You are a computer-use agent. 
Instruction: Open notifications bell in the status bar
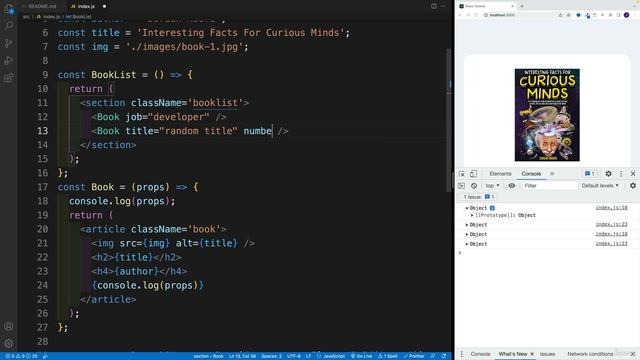tap(444, 356)
